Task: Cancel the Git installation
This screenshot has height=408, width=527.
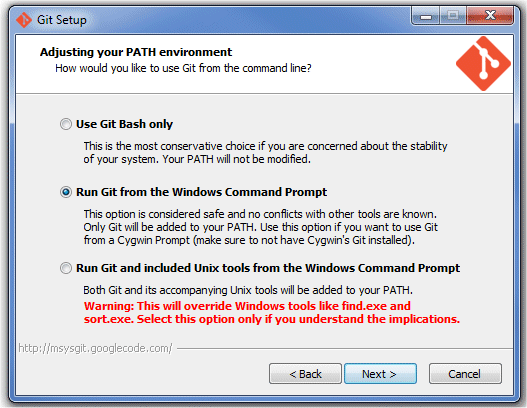Action: pos(465,373)
